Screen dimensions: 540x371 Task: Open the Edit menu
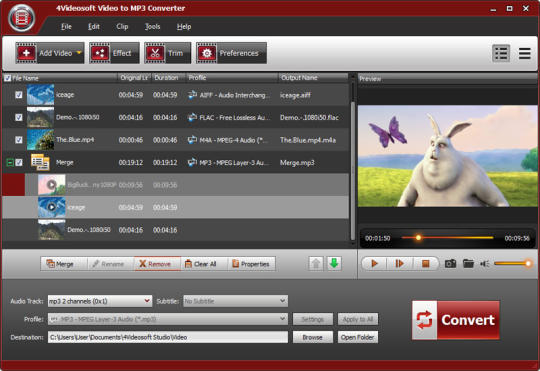[94, 27]
